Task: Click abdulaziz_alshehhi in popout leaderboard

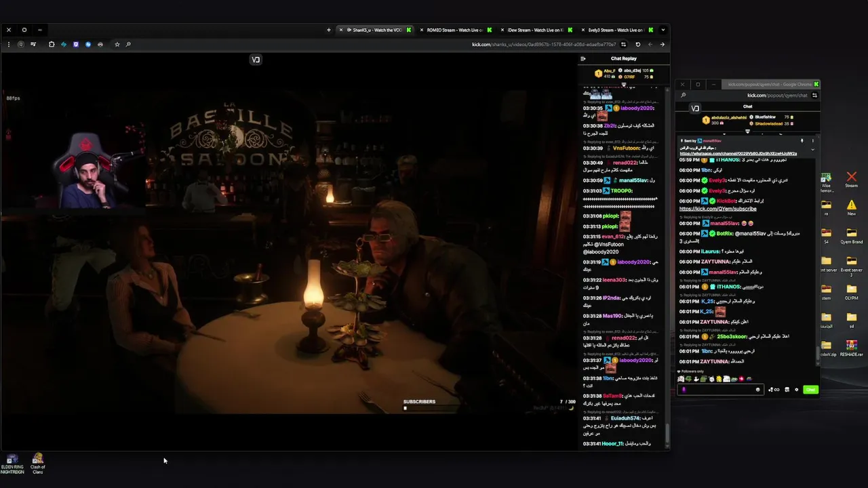Action: 729,117
